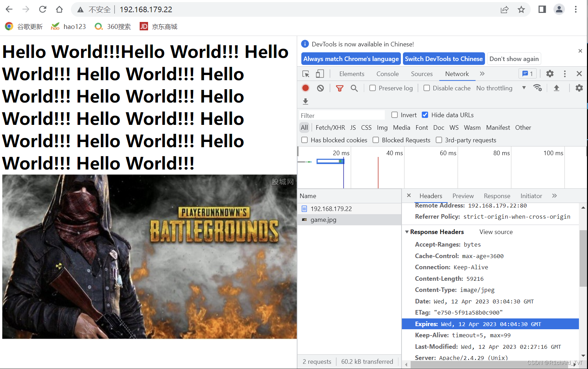Switch to the Elements tab
588x369 pixels.
[352, 74]
